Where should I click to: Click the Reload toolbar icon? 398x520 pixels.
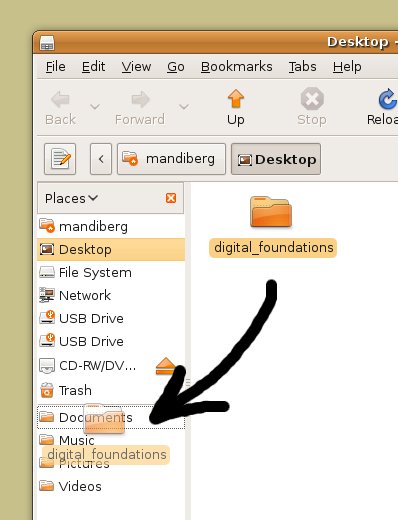pyautogui.click(x=388, y=99)
